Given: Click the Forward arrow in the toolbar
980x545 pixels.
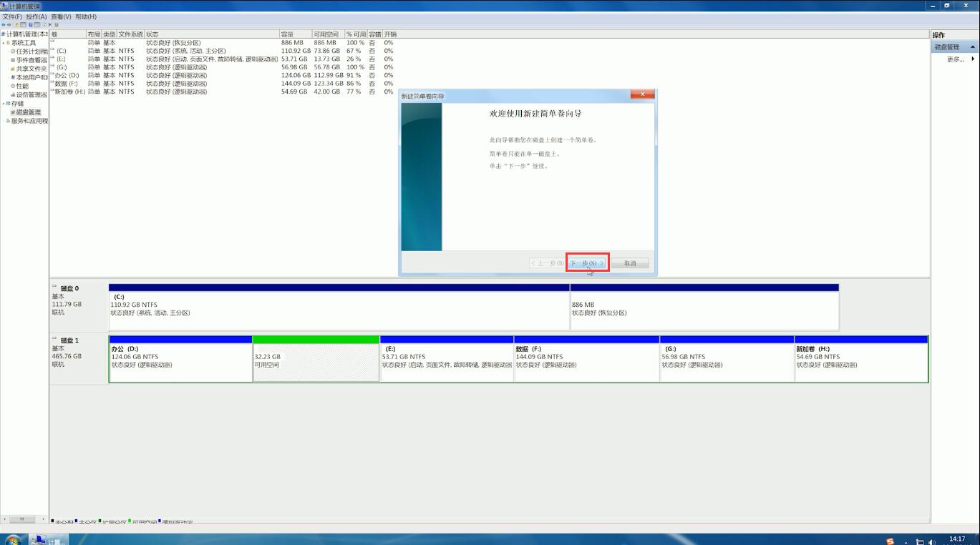Looking at the screenshot, I should coord(9,24).
